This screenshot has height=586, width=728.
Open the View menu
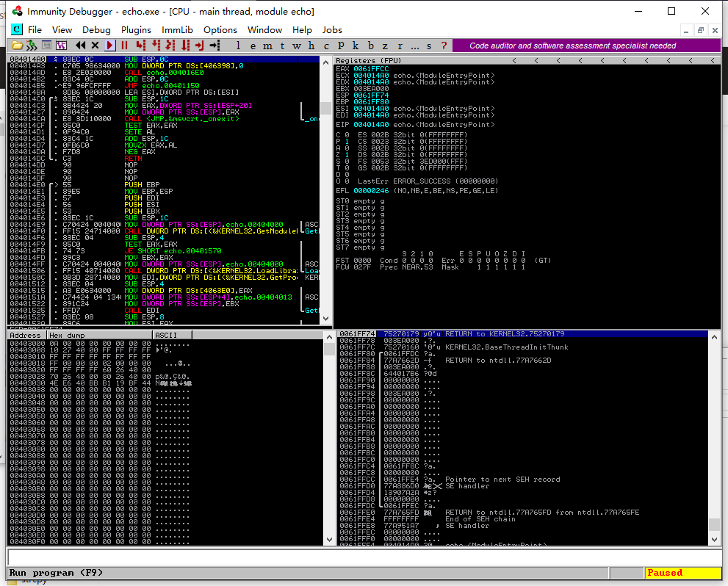click(62, 29)
